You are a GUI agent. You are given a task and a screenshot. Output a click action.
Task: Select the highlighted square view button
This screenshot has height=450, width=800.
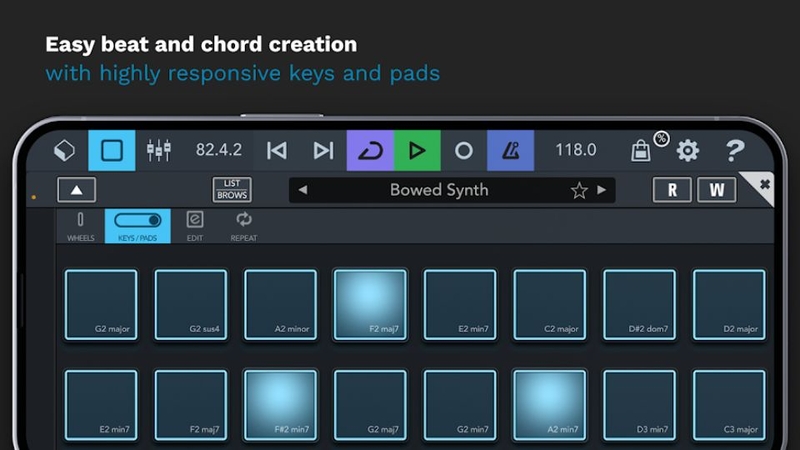(112, 151)
